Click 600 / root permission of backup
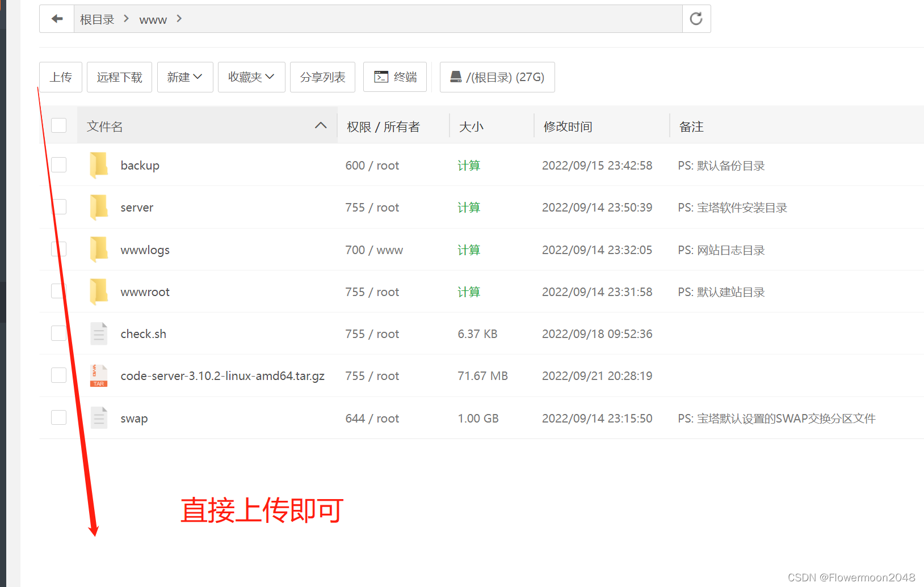Image resolution: width=924 pixels, height=587 pixels. [372, 166]
